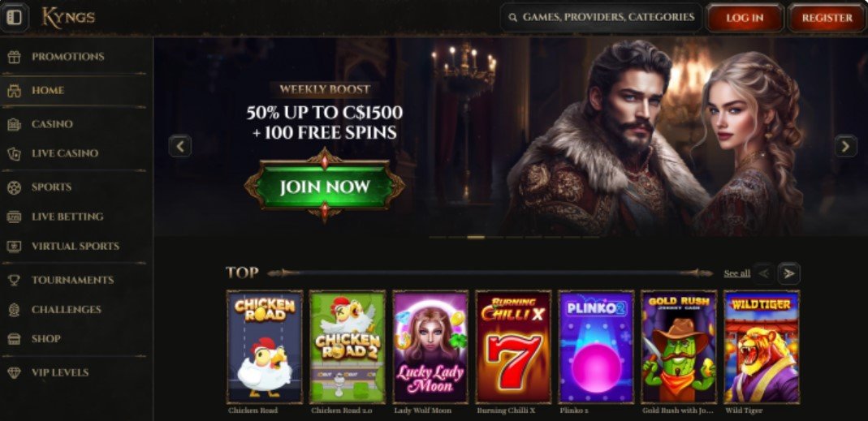Open the Virtual Sports menu item
Viewport: 868px width, 421px height.
(x=75, y=246)
